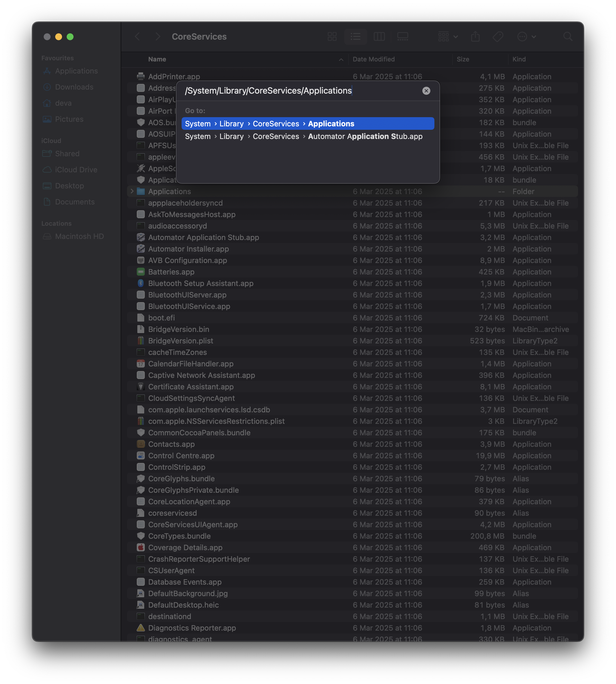Select Automator Application Stub.app suggestion
This screenshot has height=684, width=616.
[308, 136]
